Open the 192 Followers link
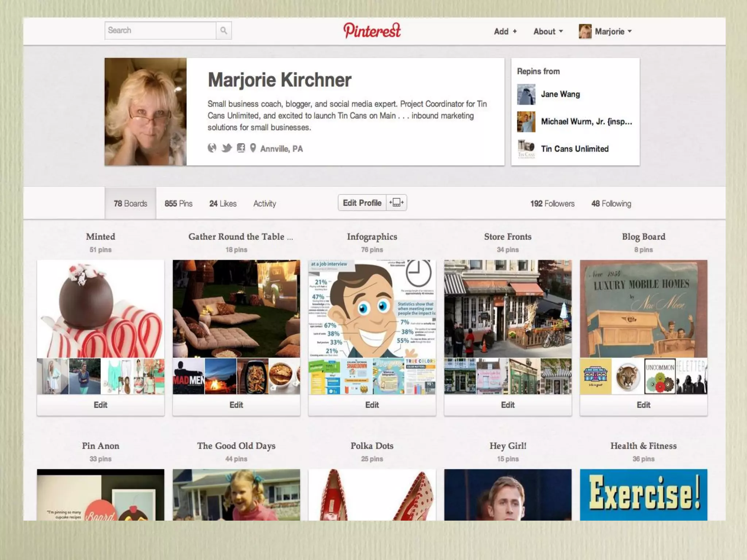Screen dimensions: 747x560 pyautogui.click(x=552, y=203)
